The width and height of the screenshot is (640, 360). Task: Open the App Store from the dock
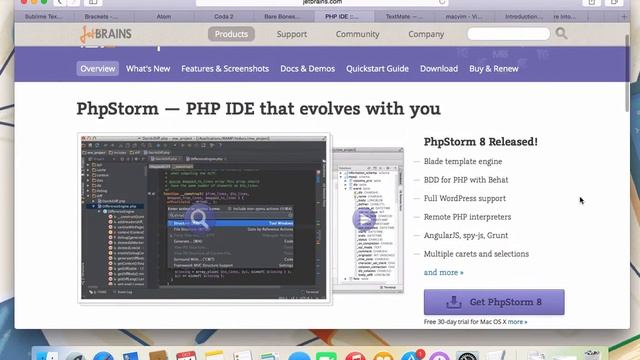tap(412, 355)
